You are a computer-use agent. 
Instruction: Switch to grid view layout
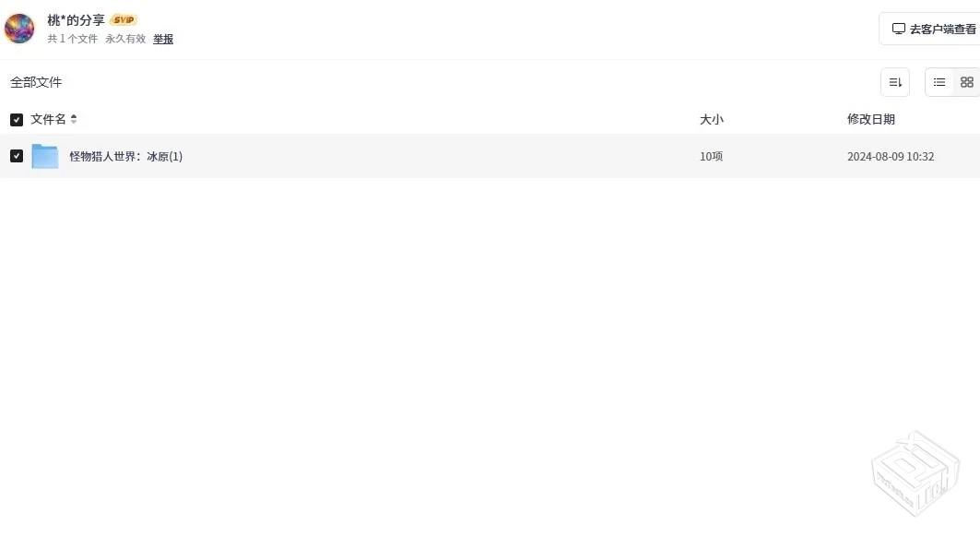[x=966, y=82]
